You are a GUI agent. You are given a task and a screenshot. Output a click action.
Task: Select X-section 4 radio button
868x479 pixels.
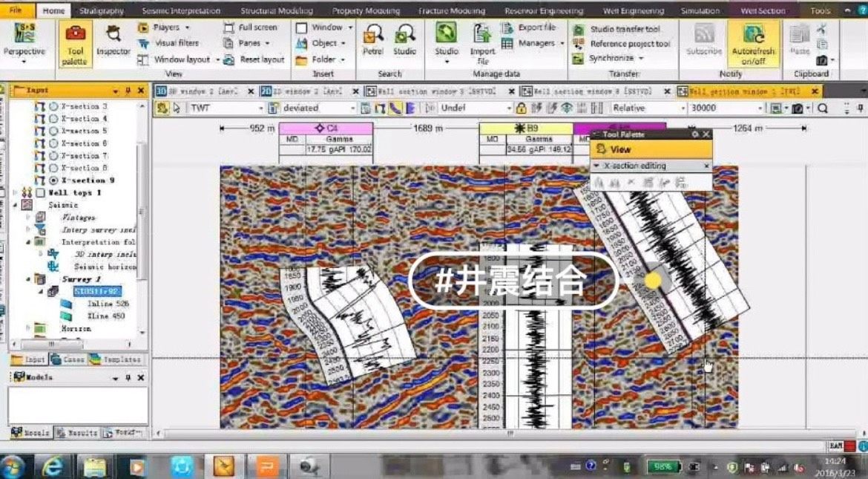[53, 119]
